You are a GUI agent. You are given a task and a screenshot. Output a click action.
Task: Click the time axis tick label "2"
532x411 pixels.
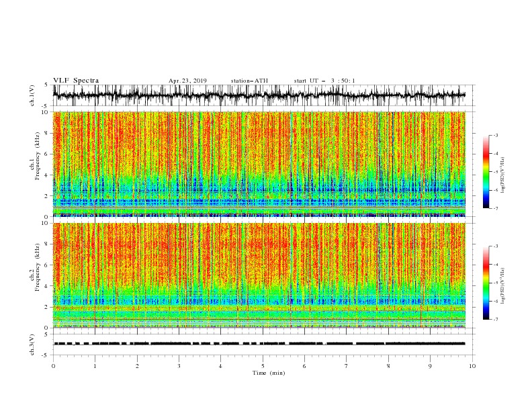point(137,366)
